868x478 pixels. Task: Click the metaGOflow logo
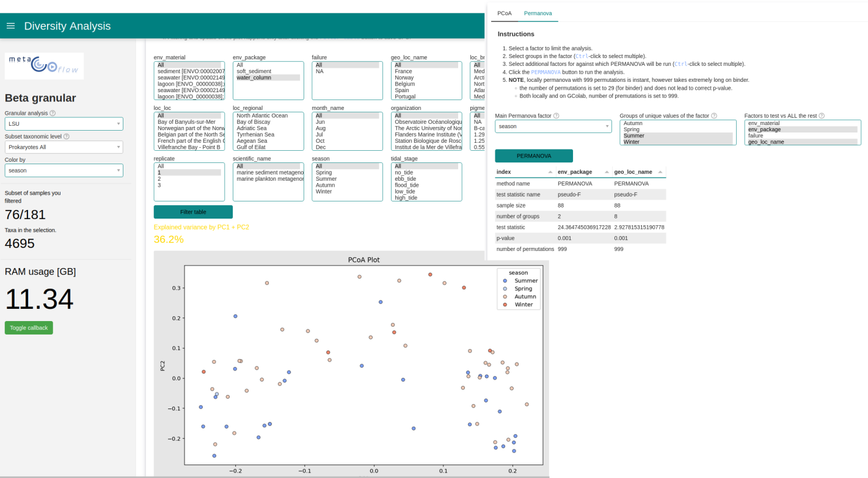[x=44, y=66]
